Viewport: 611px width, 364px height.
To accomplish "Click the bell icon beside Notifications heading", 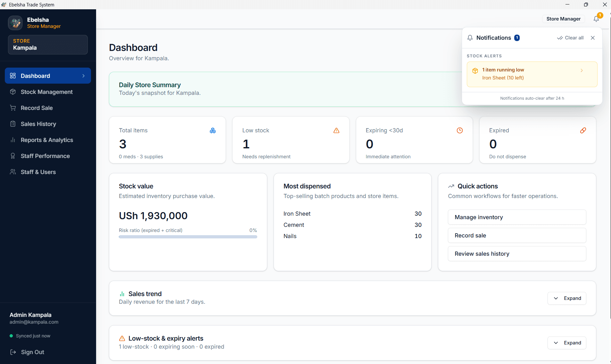I will [470, 38].
